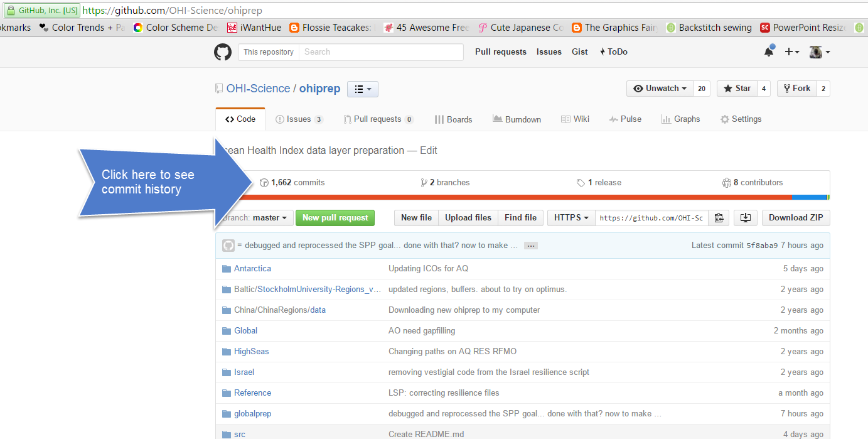
Task: View the 8 contributors link
Action: tap(753, 183)
